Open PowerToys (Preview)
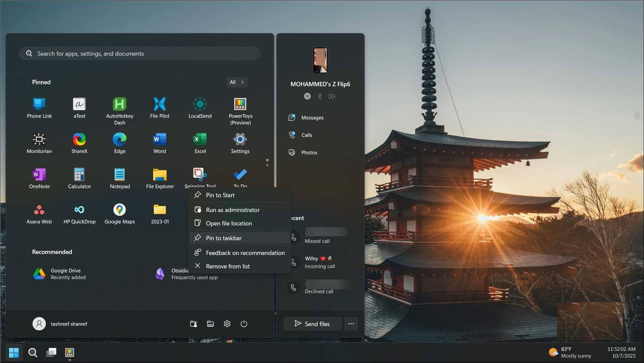Image resolution: width=644 pixels, height=363 pixels. [240, 107]
